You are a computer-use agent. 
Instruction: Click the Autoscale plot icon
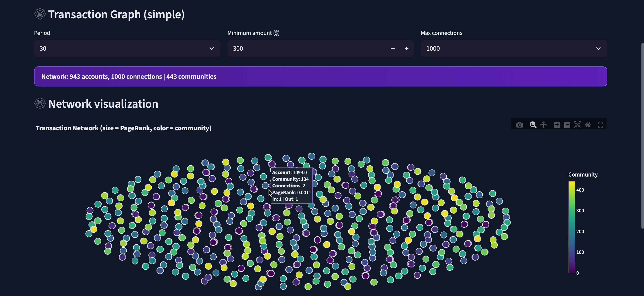click(577, 125)
